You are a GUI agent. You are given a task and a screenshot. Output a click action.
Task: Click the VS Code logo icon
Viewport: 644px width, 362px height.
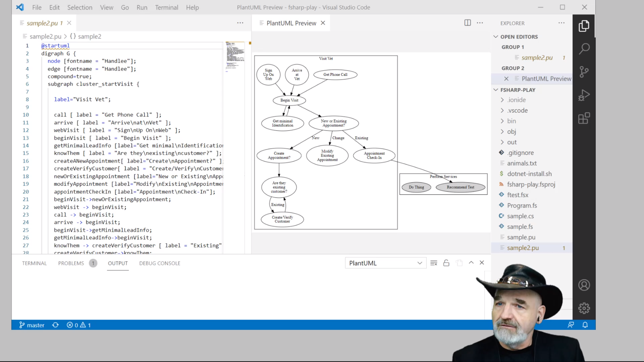(x=20, y=7)
